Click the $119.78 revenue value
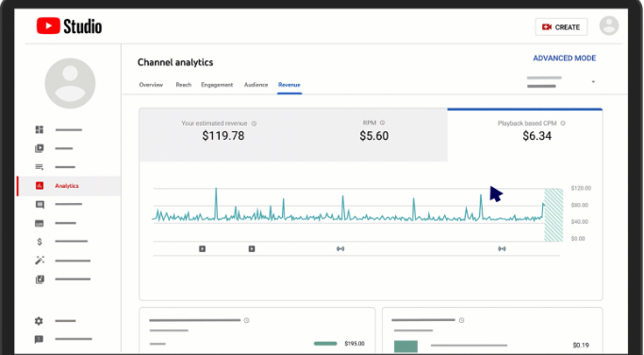644x355 pixels. click(x=223, y=136)
